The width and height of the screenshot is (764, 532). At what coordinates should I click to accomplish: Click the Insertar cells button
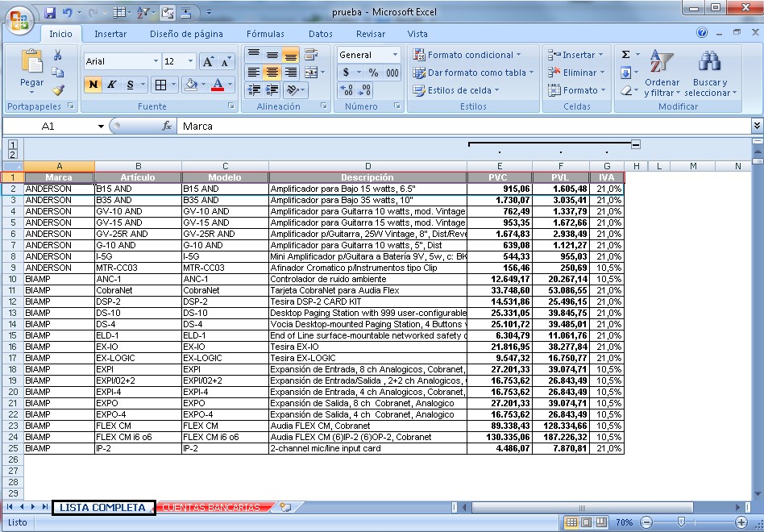(x=575, y=55)
